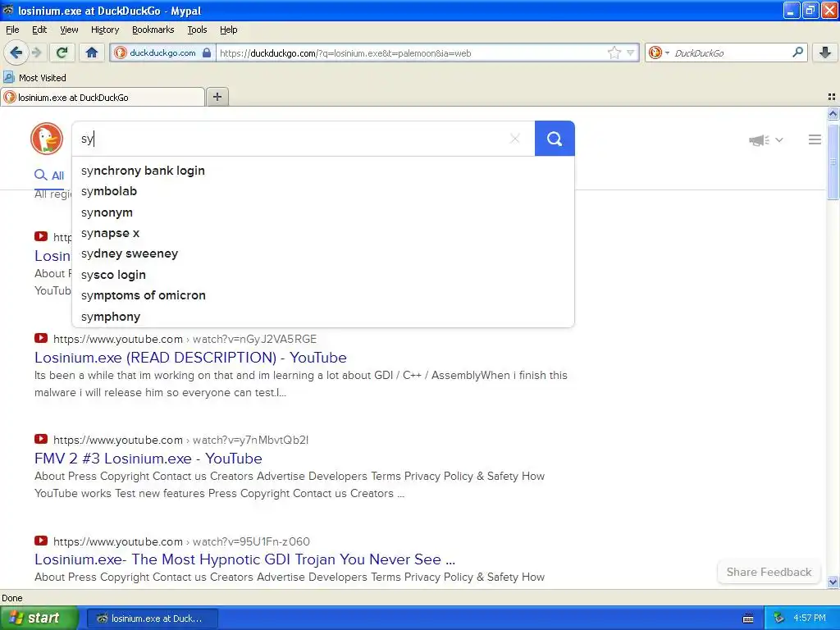This screenshot has height=630, width=840.
Task: Choose suggestion synonym
Action: pos(323,212)
